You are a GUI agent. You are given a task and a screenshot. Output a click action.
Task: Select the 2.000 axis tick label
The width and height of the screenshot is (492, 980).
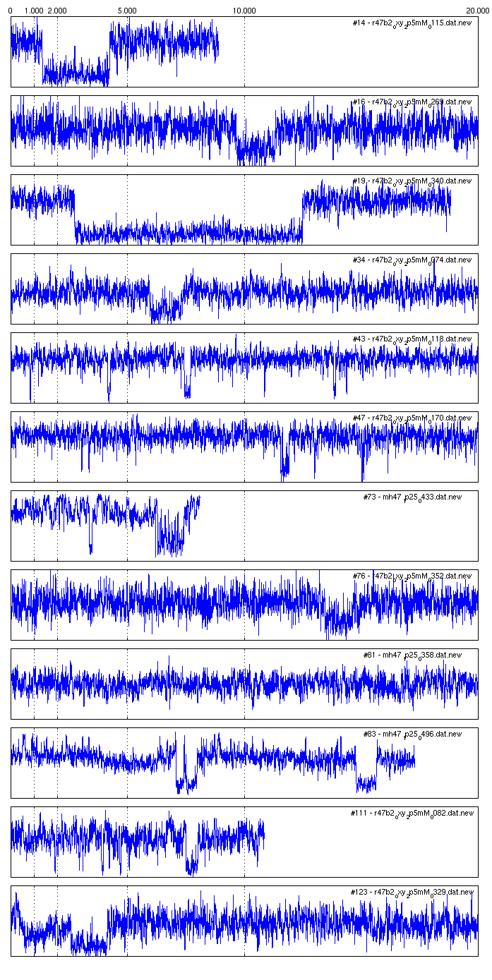(56, 11)
